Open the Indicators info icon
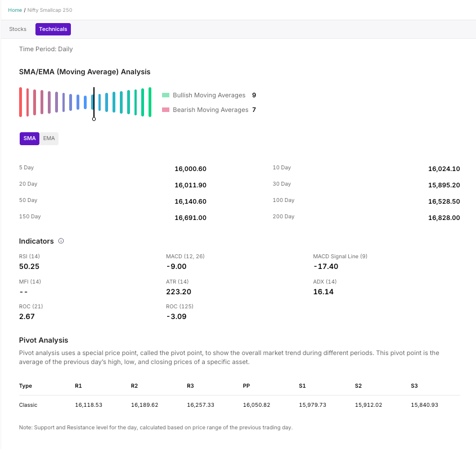Image resolution: width=476 pixels, height=449 pixels. click(x=61, y=241)
